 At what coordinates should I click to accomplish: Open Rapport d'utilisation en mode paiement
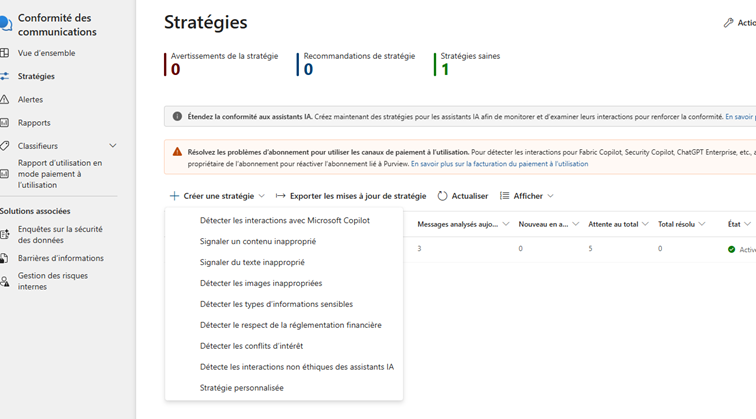pyautogui.click(x=60, y=173)
